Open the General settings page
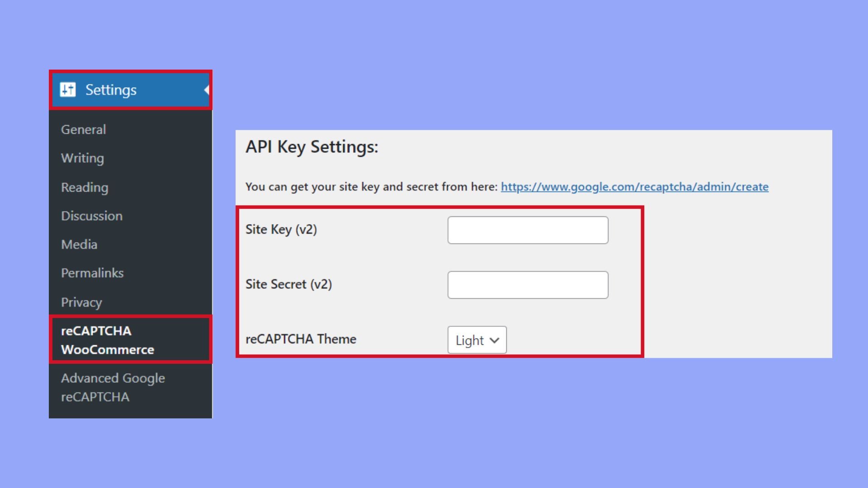The width and height of the screenshot is (868, 488). (x=83, y=129)
